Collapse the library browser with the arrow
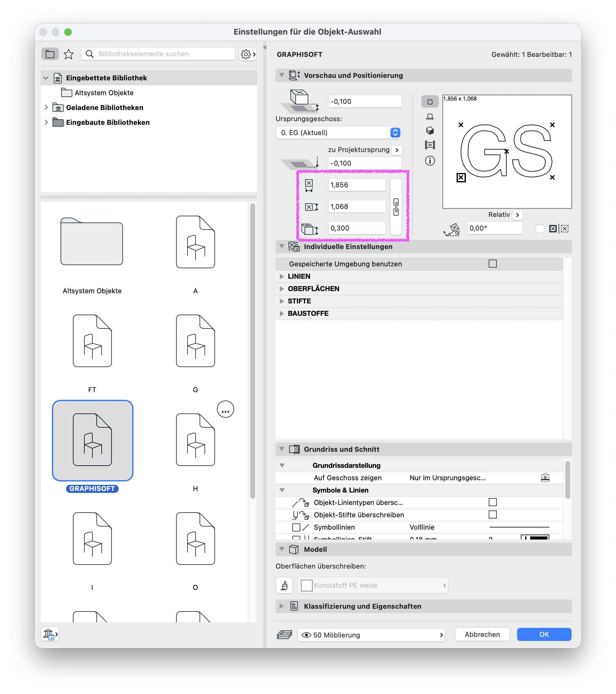Viewport: 616px width, 694px height. point(265,48)
